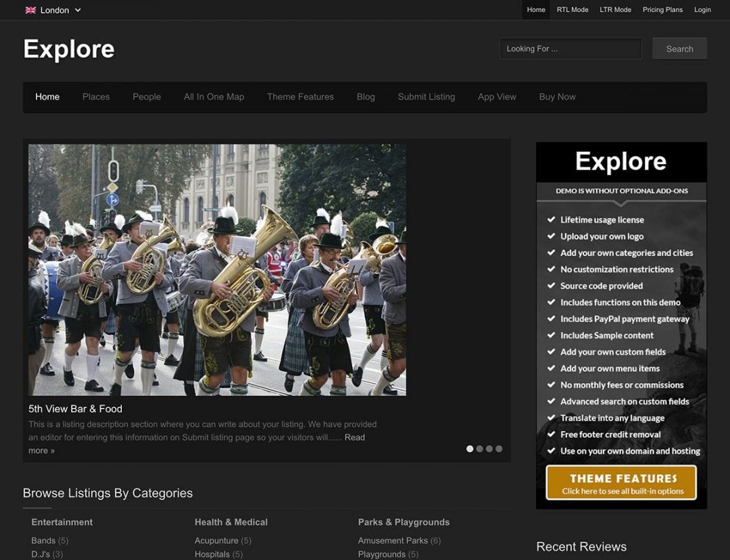Screen dimensions: 730x560
Task: Open the marching band slider image
Action: coord(217,270)
